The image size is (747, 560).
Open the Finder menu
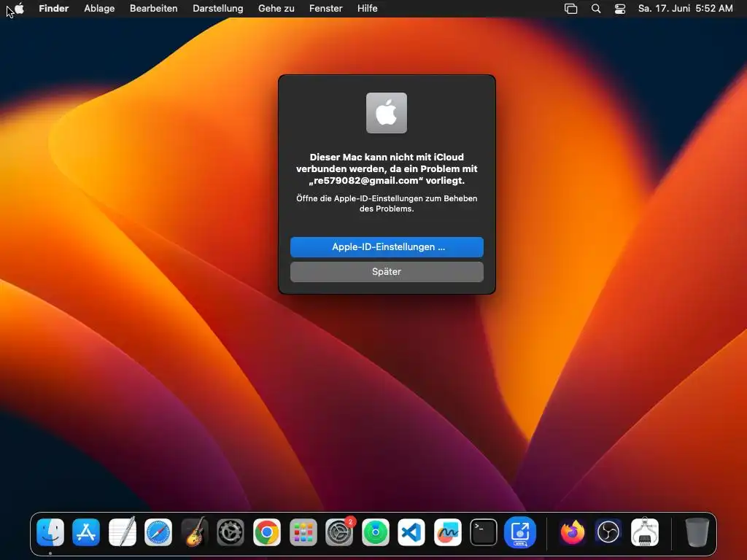[54, 8]
